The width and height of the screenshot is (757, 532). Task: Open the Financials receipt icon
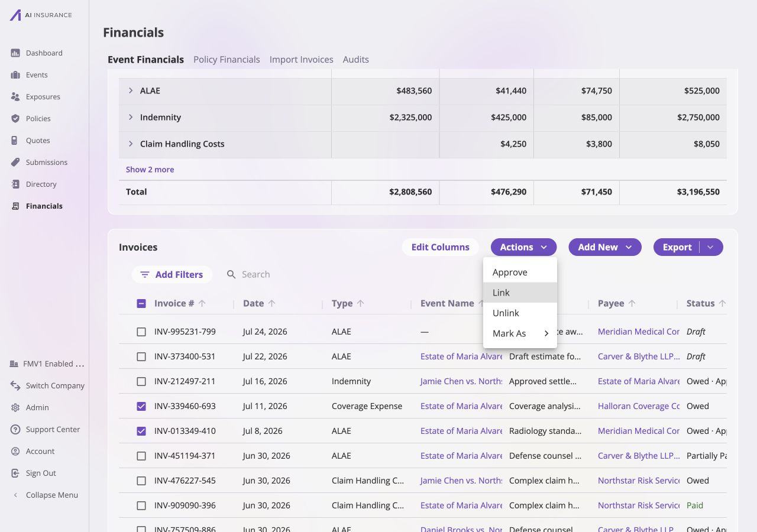(x=15, y=206)
